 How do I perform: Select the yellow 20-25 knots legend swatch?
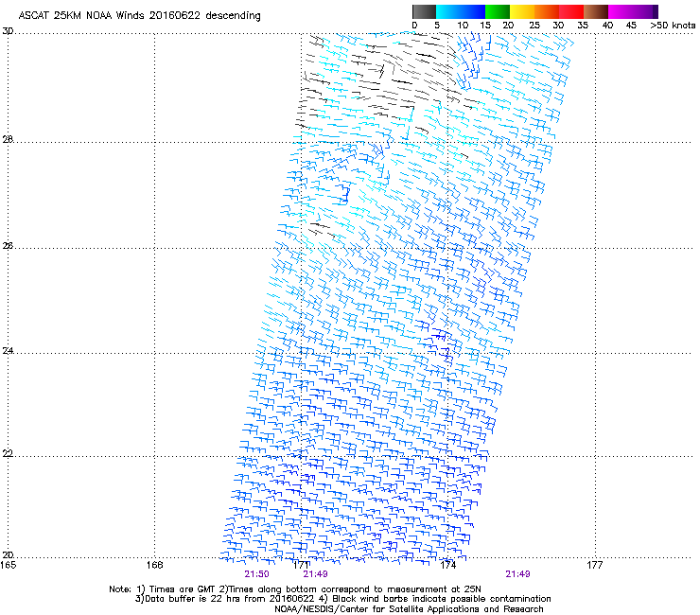pyautogui.click(x=522, y=11)
